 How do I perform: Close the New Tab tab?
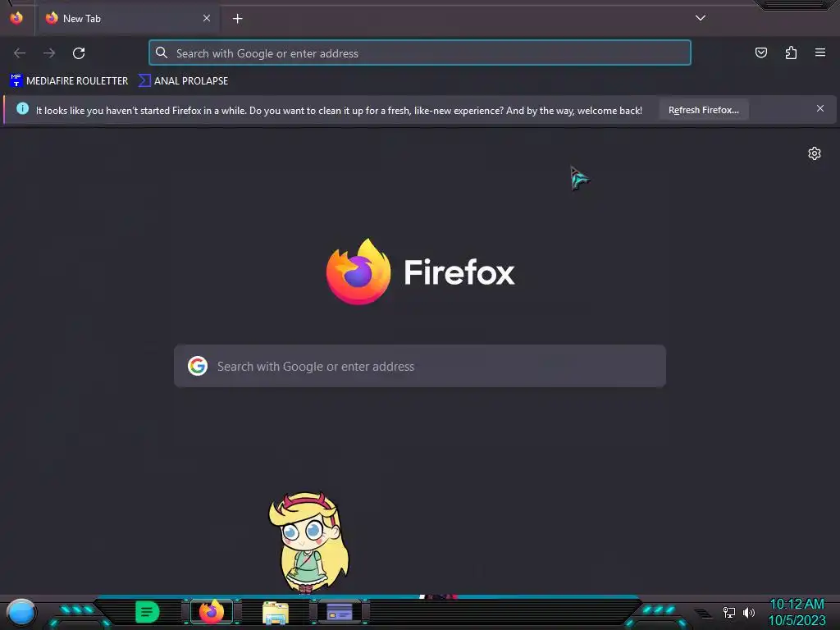pos(207,18)
